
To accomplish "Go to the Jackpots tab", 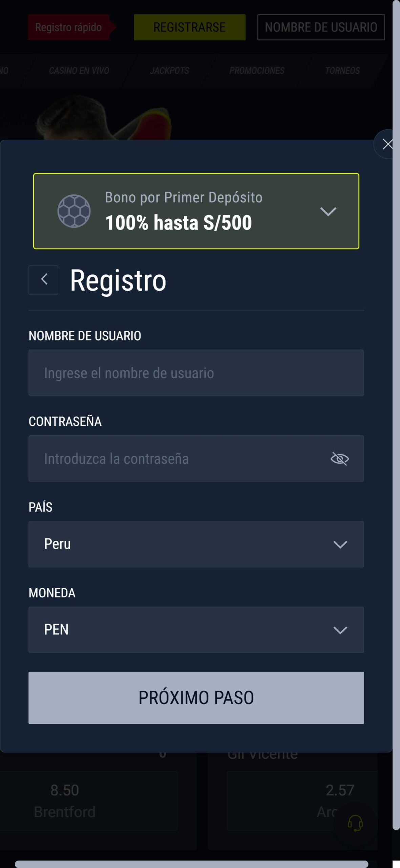I will [x=169, y=71].
